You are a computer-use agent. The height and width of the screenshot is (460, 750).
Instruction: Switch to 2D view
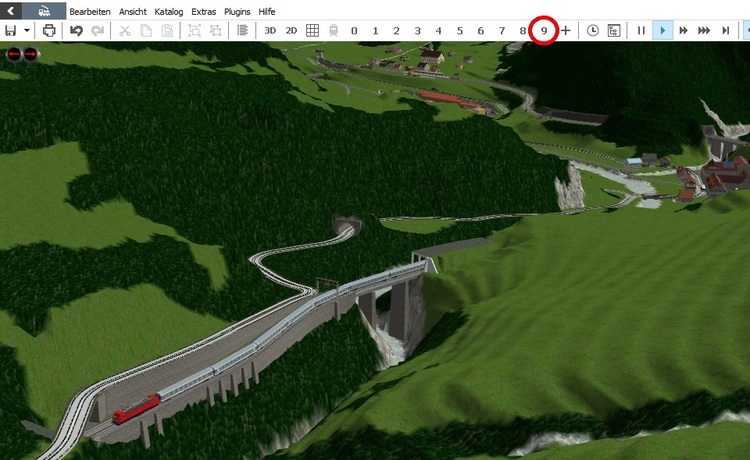(x=291, y=31)
